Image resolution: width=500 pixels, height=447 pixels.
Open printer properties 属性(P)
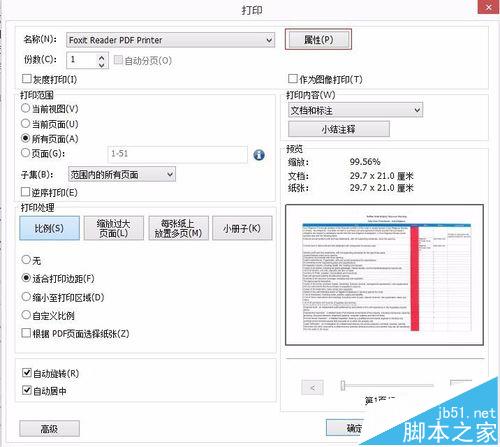point(318,40)
